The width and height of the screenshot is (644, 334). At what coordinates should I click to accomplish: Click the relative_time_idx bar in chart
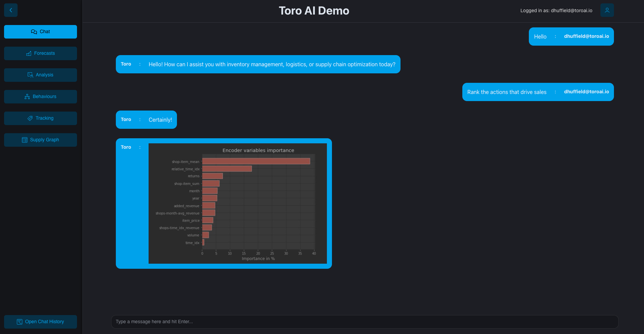(227, 169)
